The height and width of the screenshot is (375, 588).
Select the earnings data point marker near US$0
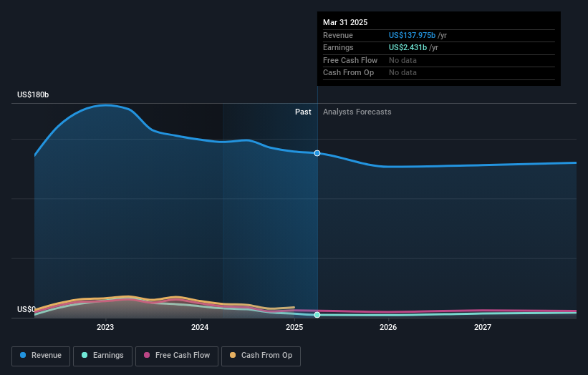(317, 315)
